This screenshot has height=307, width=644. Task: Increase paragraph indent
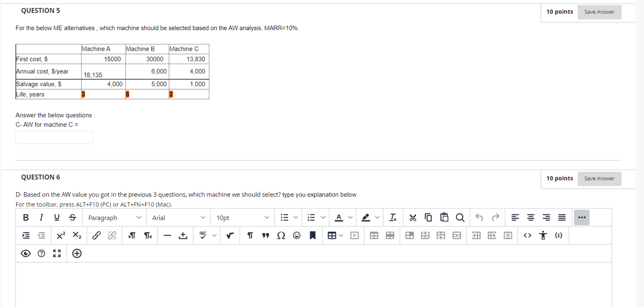(26, 235)
